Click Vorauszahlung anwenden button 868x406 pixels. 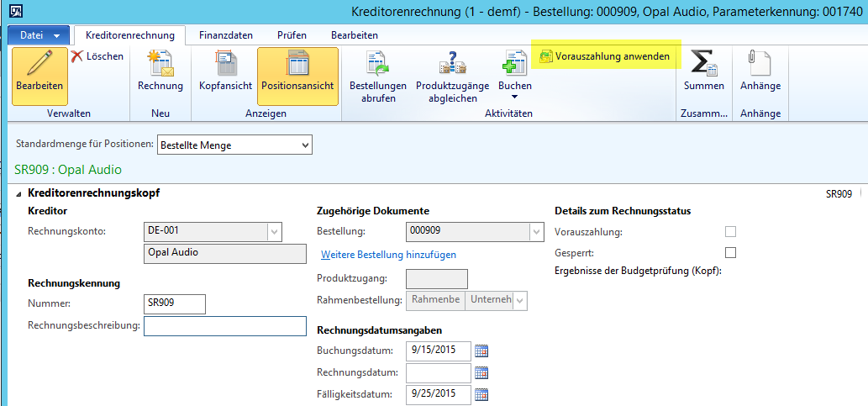[x=605, y=56]
